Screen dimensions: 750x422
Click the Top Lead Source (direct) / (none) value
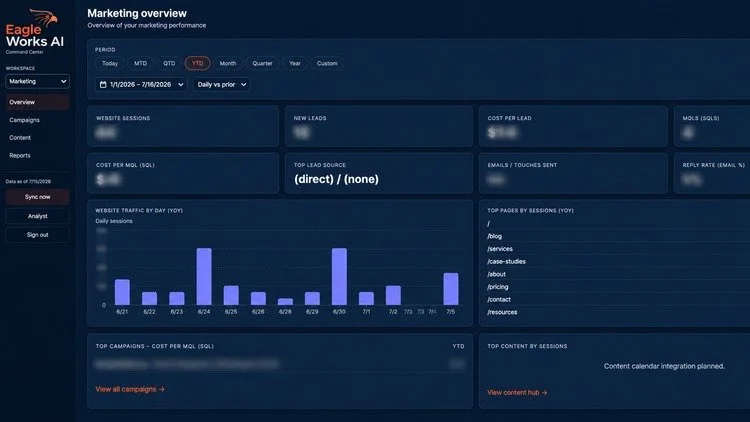pos(336,179)
